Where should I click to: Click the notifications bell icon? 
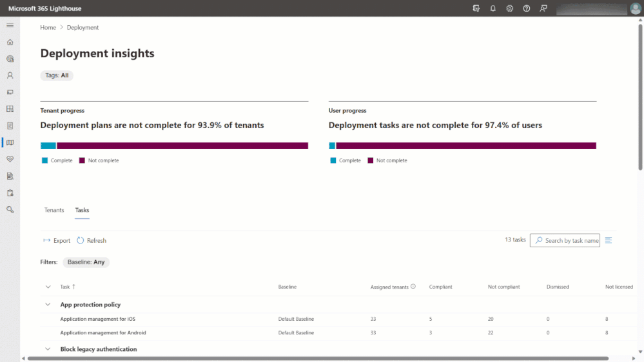[x=493, y=8]
